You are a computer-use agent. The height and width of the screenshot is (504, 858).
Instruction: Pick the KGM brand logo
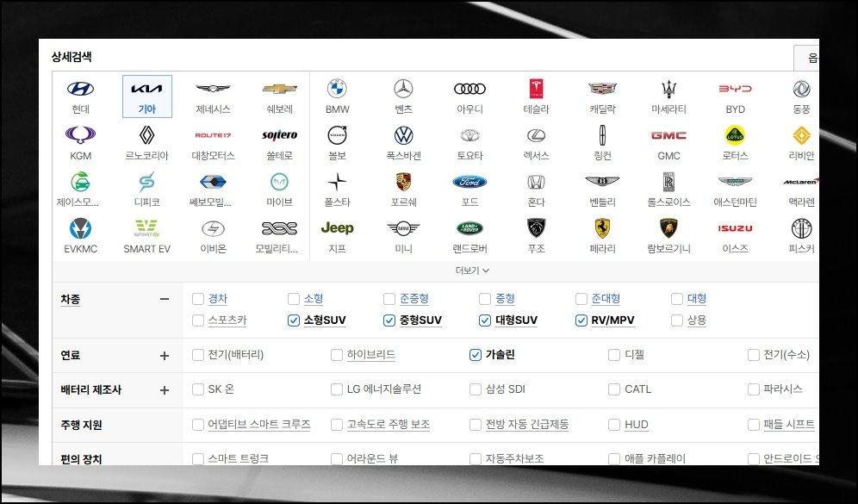tap(80, 135)
